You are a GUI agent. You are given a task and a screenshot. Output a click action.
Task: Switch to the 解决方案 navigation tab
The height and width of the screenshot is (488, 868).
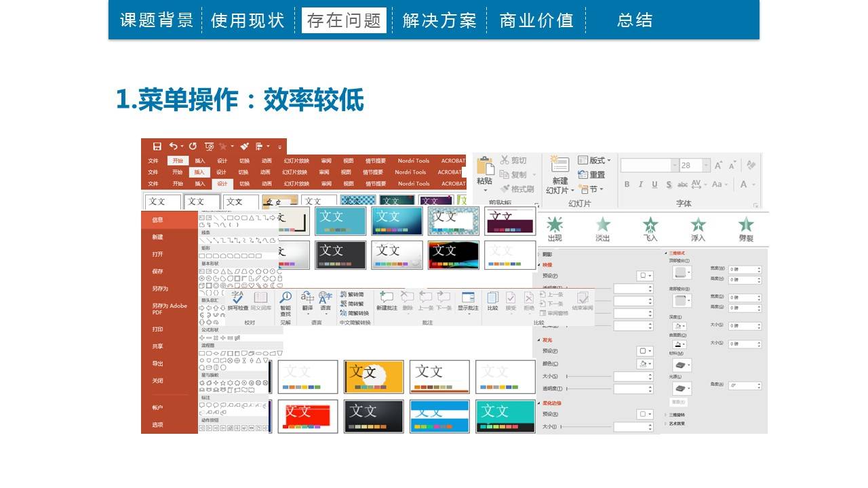tap(439, 20)
